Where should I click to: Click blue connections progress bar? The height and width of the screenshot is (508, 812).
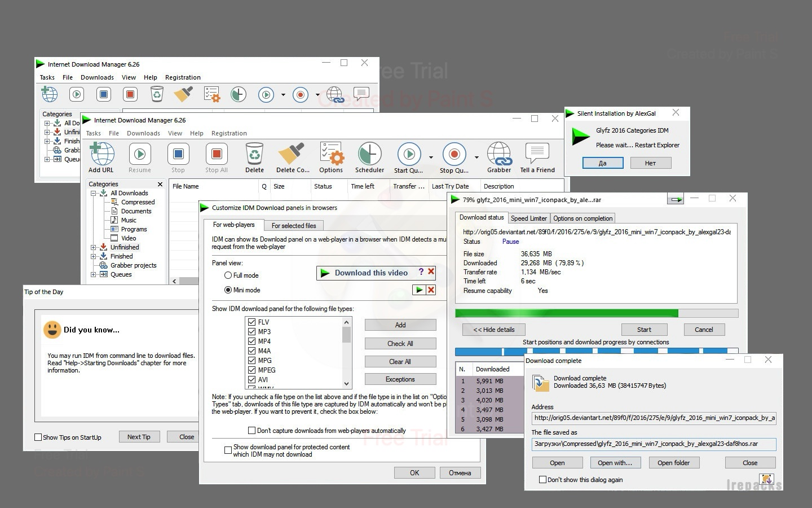pos(597,351)
